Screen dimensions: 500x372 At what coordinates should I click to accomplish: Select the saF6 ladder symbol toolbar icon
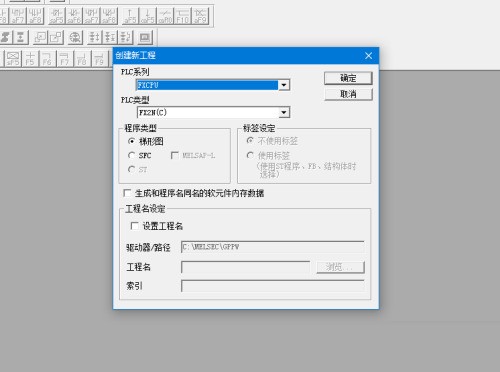click(74, 16)
